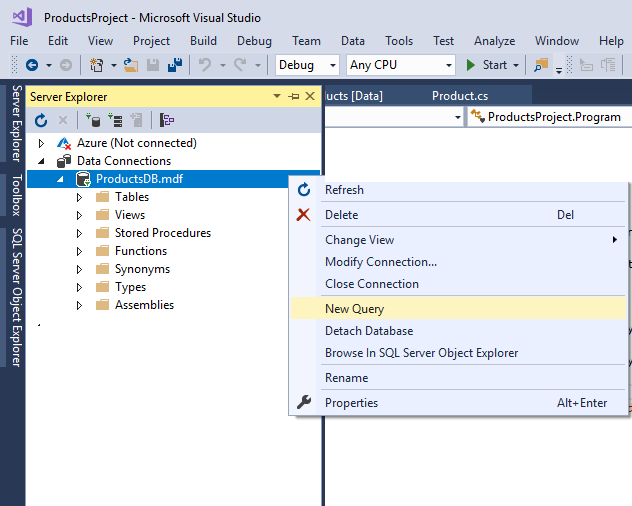This screenshot has width=632, height=506.
Task: Refresh the Server Explorer using toolbar icon
Action: [x=41, y=120]
